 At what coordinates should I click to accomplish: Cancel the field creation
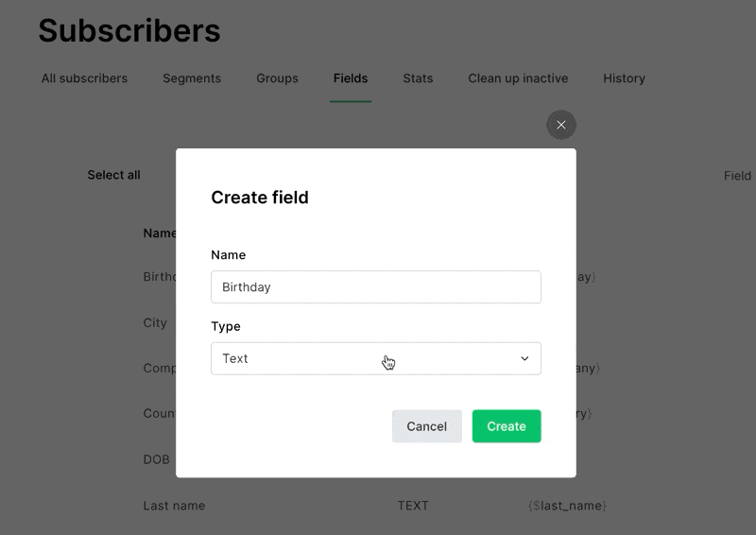(427, 426)
